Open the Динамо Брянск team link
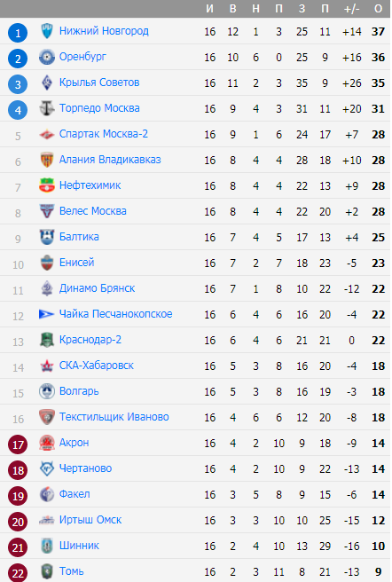This screenshot has height=582, width=392. point(98,288)
